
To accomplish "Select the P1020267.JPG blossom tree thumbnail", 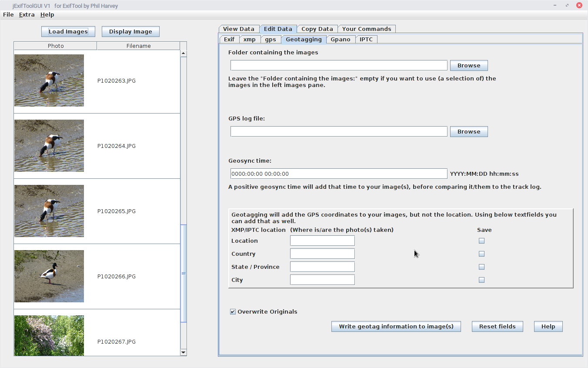I will [49, 335].
